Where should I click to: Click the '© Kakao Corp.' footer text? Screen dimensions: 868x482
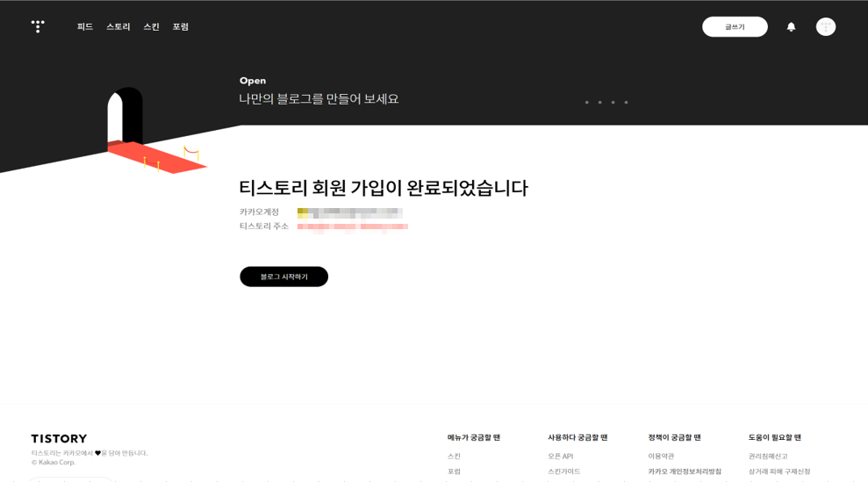pos(54,463)
